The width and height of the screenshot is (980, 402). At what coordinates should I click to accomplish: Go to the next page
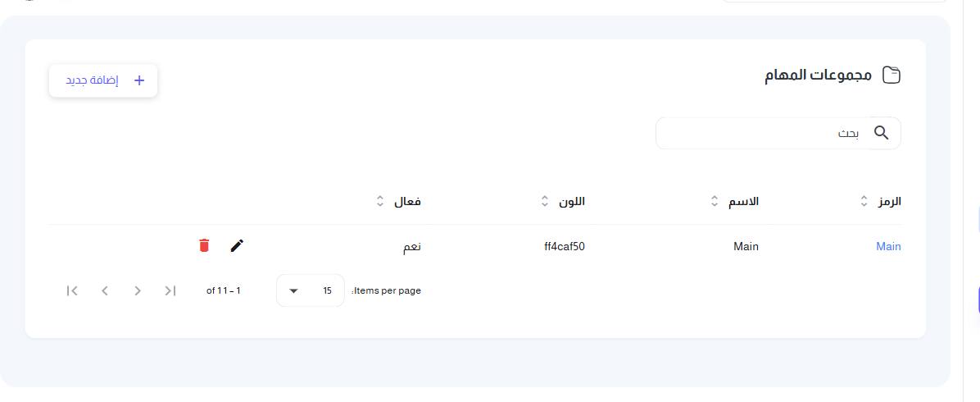138,290
